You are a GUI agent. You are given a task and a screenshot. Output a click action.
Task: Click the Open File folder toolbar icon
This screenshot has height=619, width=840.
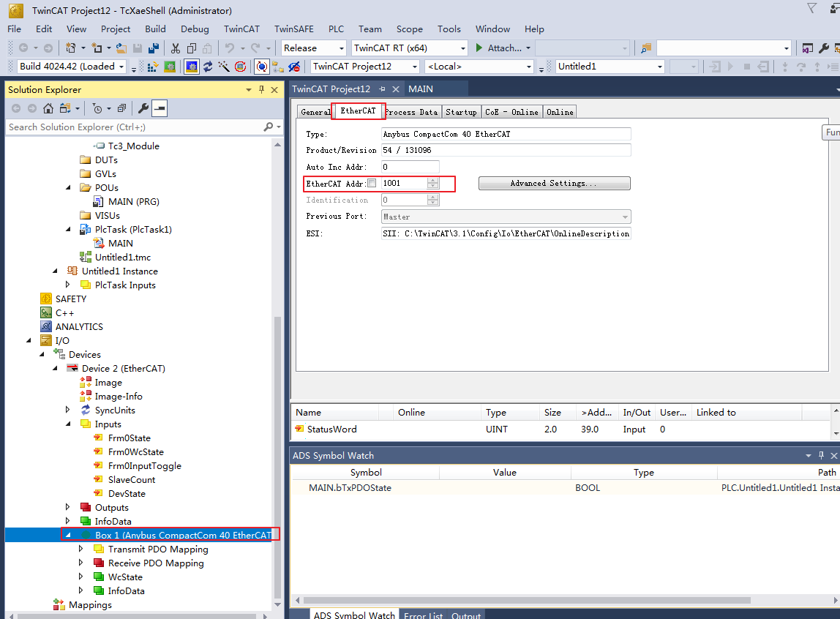(x=121, y=48)
